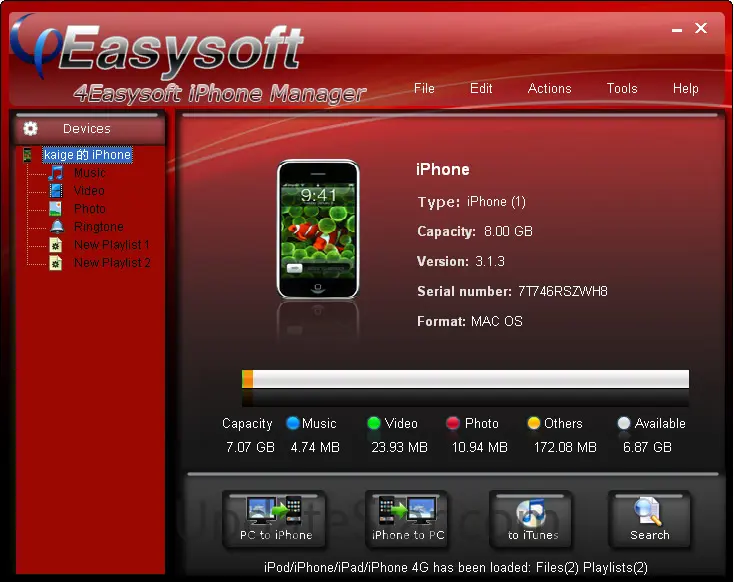This screenshot has height=582, width=734.
Task: Click the 4Easysoft logo
Action: click(x=157, y=47)
